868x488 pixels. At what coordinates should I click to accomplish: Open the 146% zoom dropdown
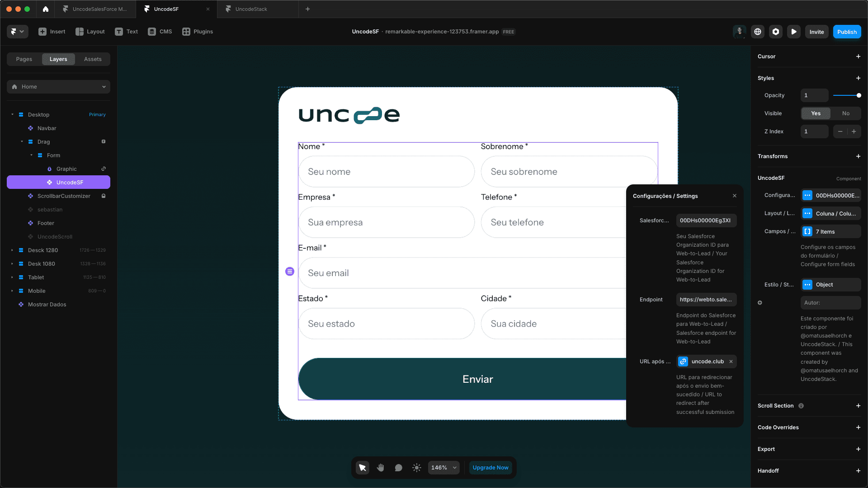[x=443, y=468]
